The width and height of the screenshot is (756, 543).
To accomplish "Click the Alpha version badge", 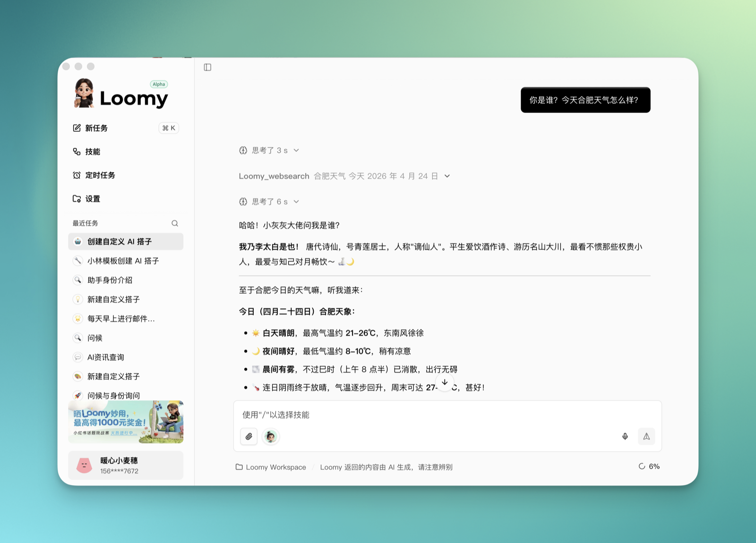I will [x=159, y=84].
